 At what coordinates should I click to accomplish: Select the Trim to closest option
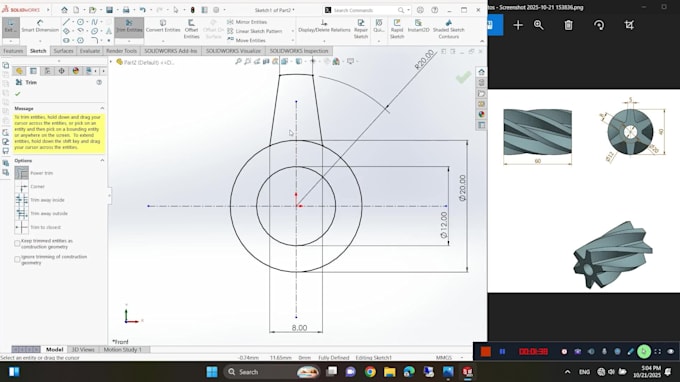coord(22,227)
